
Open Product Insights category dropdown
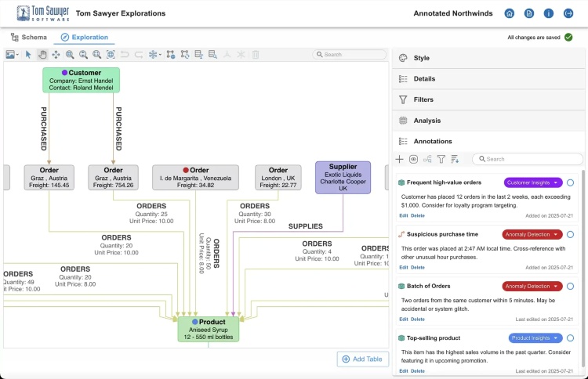pos(535,338)
